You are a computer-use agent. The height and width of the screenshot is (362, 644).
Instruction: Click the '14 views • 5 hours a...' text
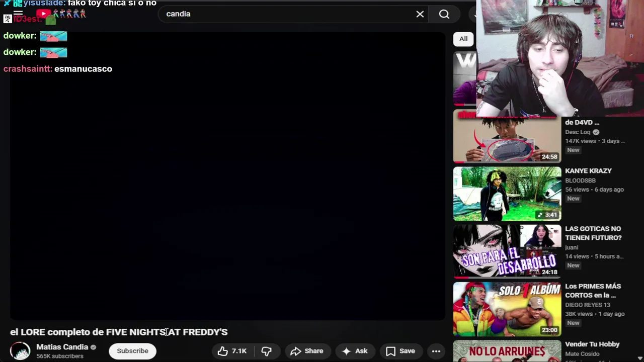tap(594, 256)
